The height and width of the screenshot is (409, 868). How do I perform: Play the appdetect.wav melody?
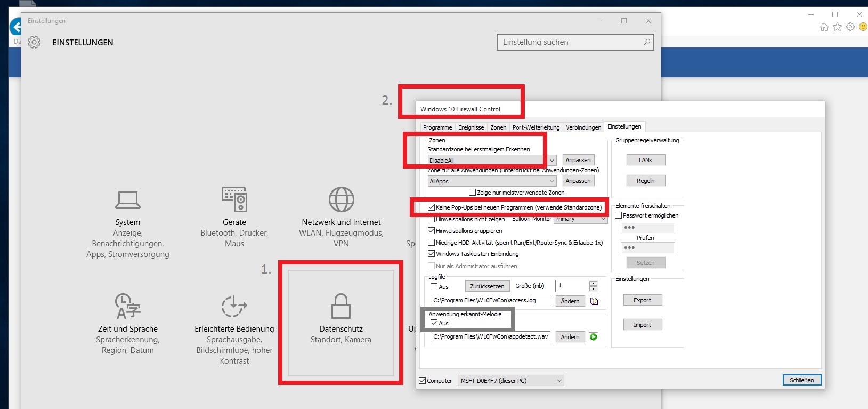point(594,337)
